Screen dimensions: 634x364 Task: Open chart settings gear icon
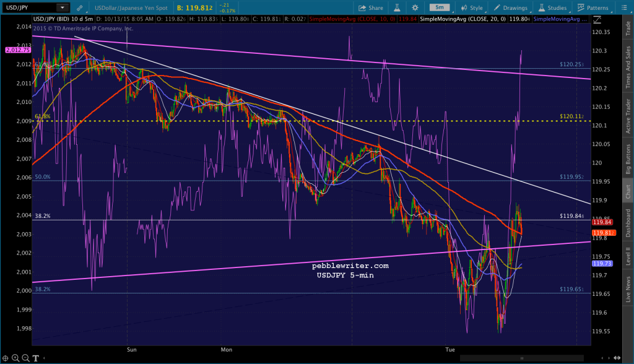click(x=415, y=7)
